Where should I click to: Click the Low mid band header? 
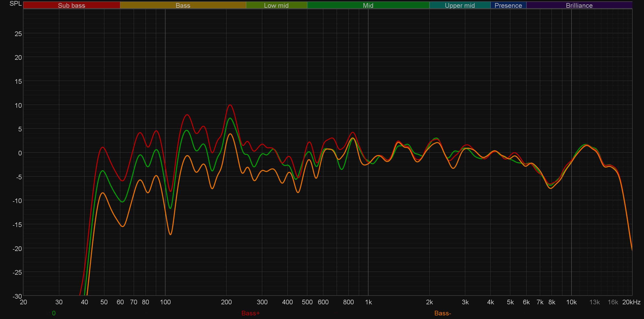click(x=276, y=5)
